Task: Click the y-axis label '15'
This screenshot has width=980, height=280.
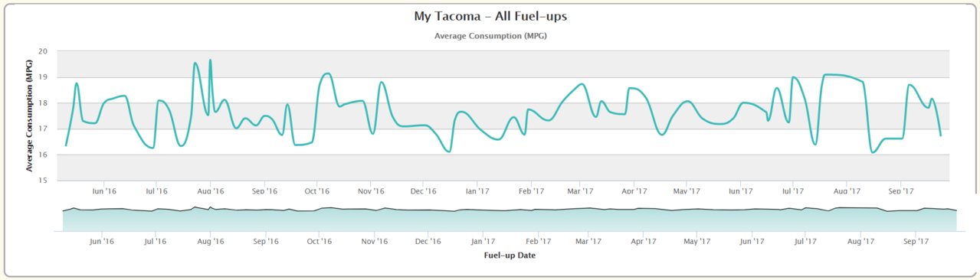Action: pyautogui.click(x=43, y=181)
